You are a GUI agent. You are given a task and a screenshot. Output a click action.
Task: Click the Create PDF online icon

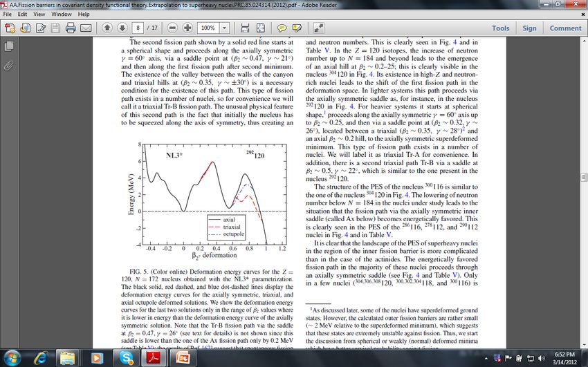10,28
